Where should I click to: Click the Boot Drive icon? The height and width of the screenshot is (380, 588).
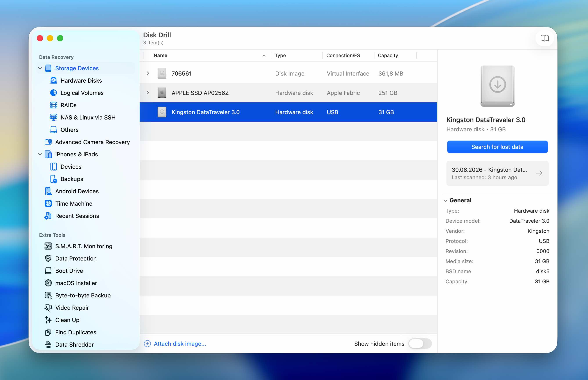tap(48, 271)
